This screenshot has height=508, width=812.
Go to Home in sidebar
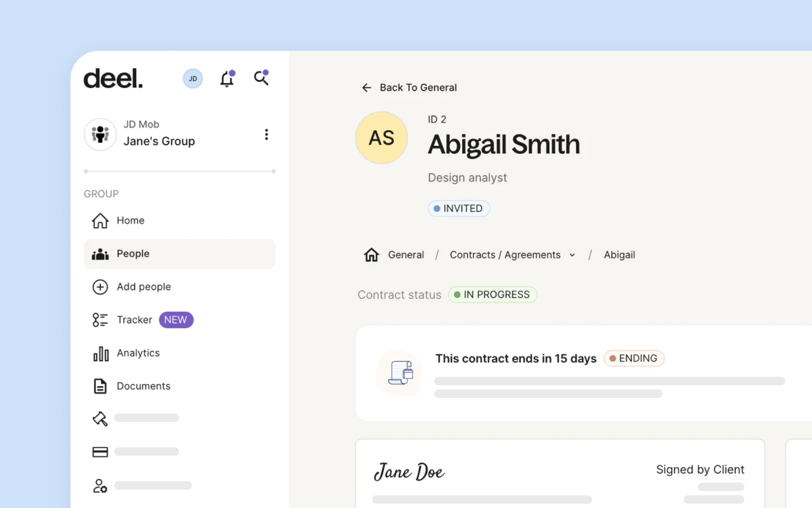130,221
